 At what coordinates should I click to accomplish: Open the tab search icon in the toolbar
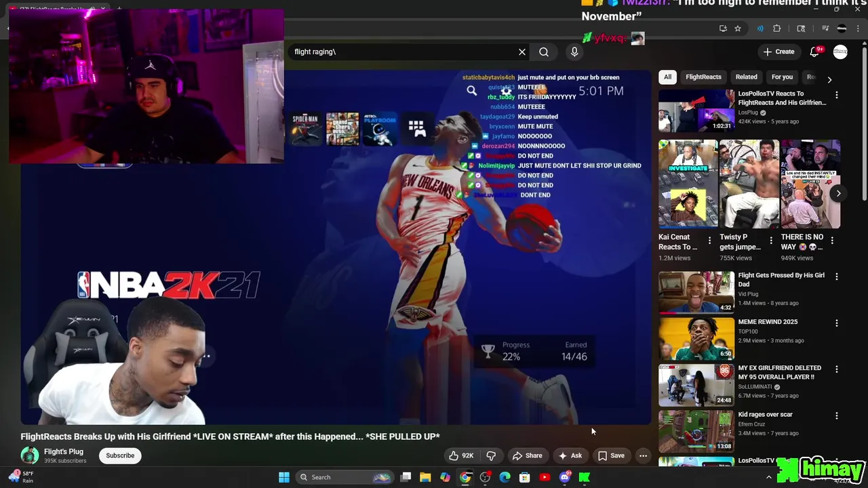click(801, 28)
